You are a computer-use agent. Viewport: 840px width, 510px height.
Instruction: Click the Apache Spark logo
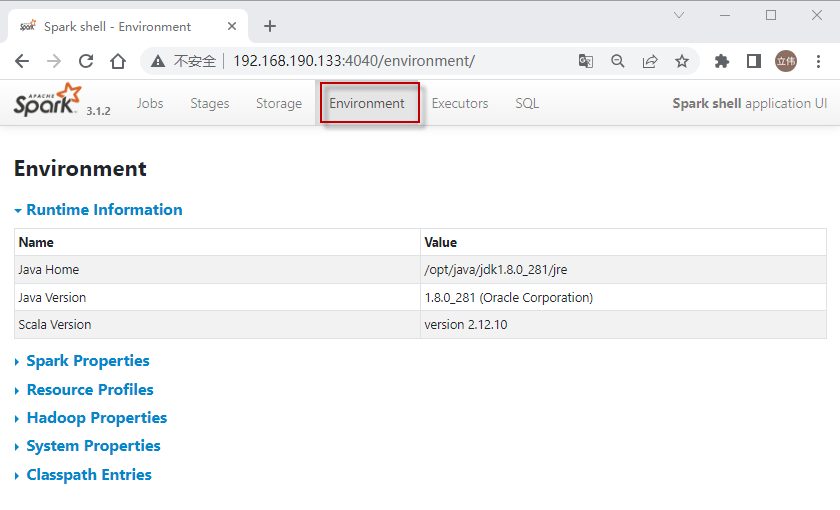46,101
